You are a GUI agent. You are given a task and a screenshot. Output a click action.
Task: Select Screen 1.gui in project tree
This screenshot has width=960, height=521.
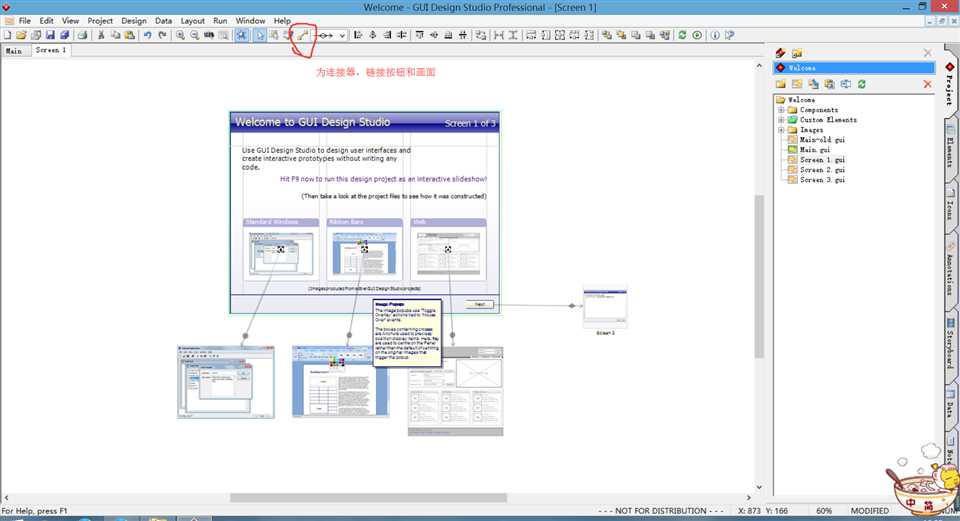(822, 160)
